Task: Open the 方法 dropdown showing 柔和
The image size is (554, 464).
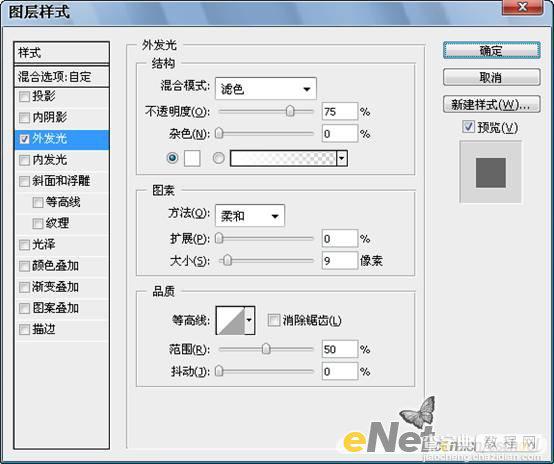Action: [x=250, y=216]
